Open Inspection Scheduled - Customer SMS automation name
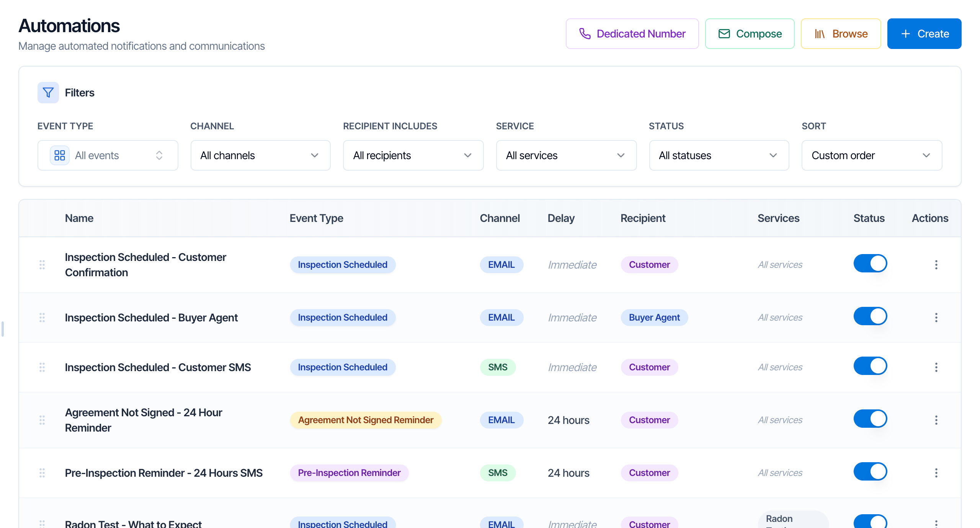Screen dimensions: 980x528 [x=158, y=367]
